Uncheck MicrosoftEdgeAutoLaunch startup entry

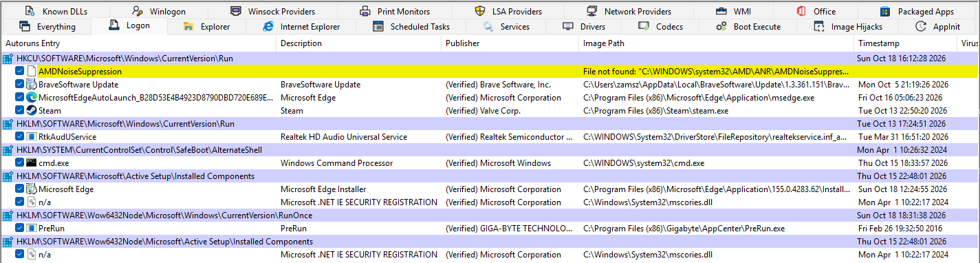pyautogui.click(x=20, y=98)
